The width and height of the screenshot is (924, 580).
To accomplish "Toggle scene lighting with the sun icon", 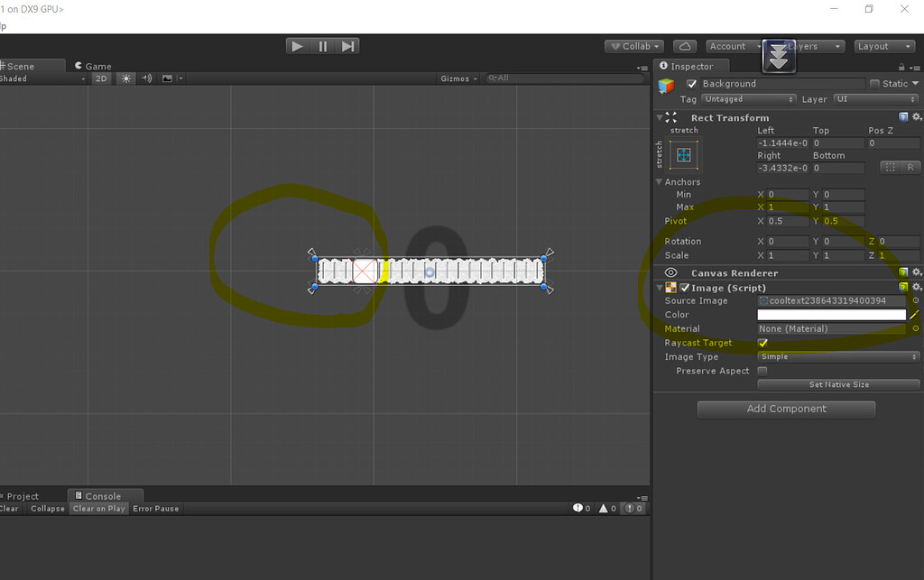I will click(125, 78).
